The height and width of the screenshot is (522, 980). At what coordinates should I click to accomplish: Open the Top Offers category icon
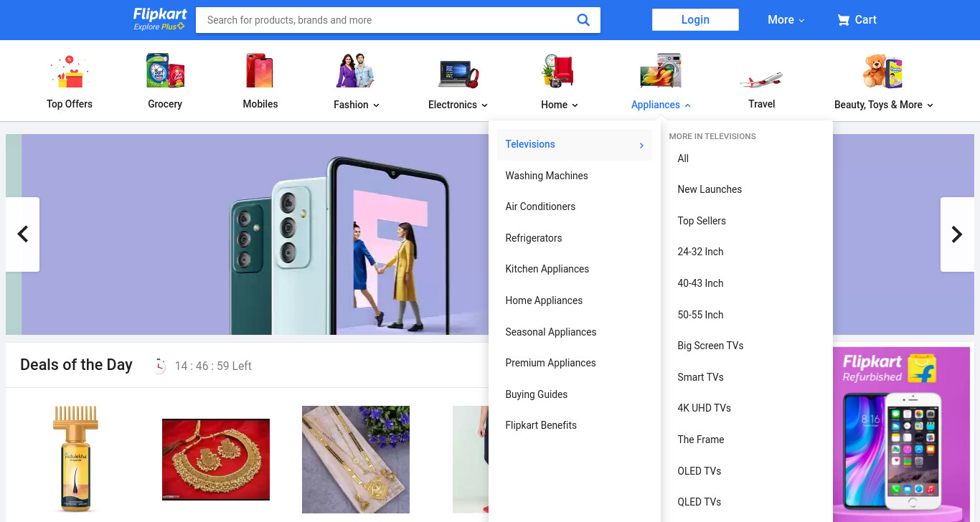coord(69,71)
